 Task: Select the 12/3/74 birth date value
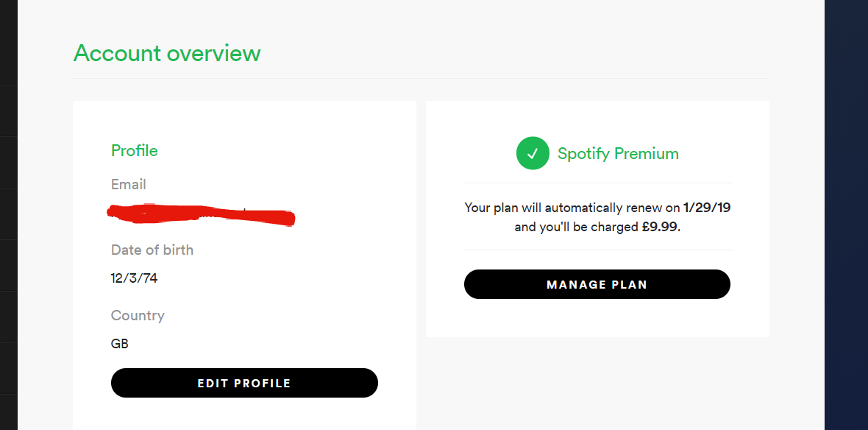(x=134, y=278)
